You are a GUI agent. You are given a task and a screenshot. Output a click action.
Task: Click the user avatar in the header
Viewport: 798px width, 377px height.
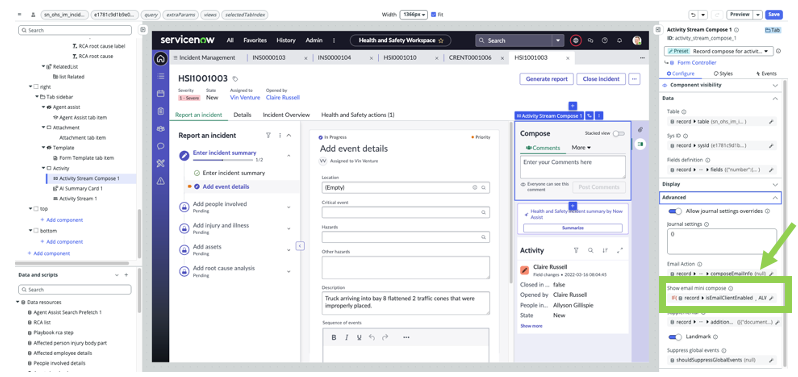click(637, 40)
